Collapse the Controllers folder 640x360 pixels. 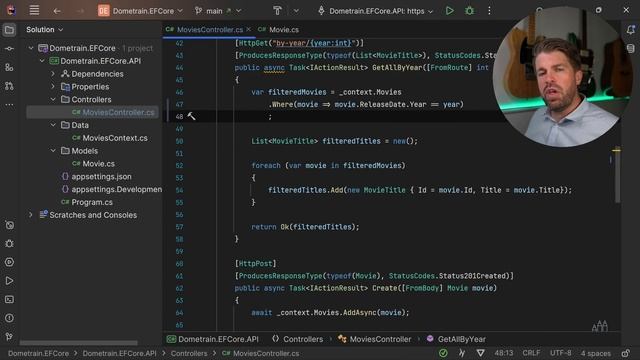point(53,100)
